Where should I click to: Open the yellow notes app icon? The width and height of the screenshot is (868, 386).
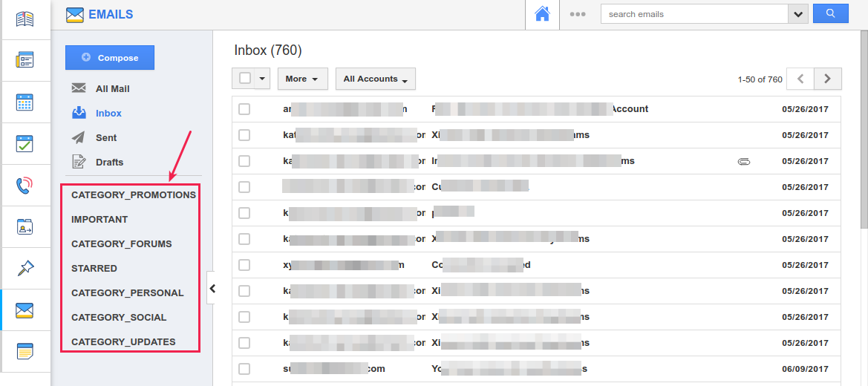point(25,352)
